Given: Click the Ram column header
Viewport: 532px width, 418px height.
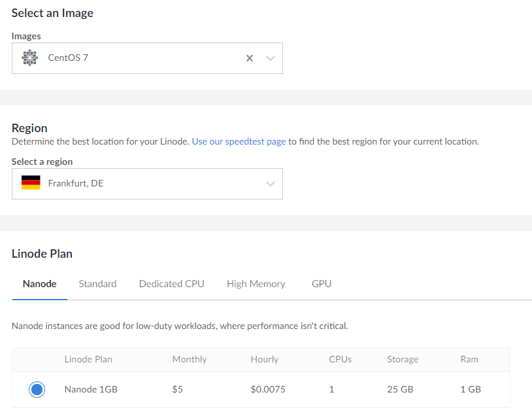Looking at the screenshot, I should tap(469, 359).
